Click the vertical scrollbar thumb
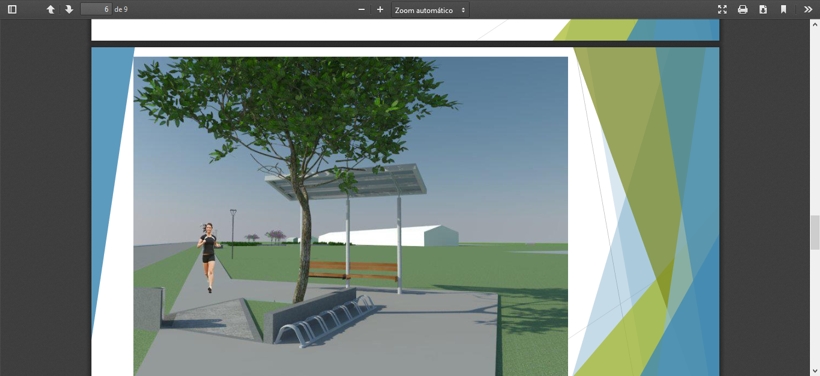 pos(815,232)
